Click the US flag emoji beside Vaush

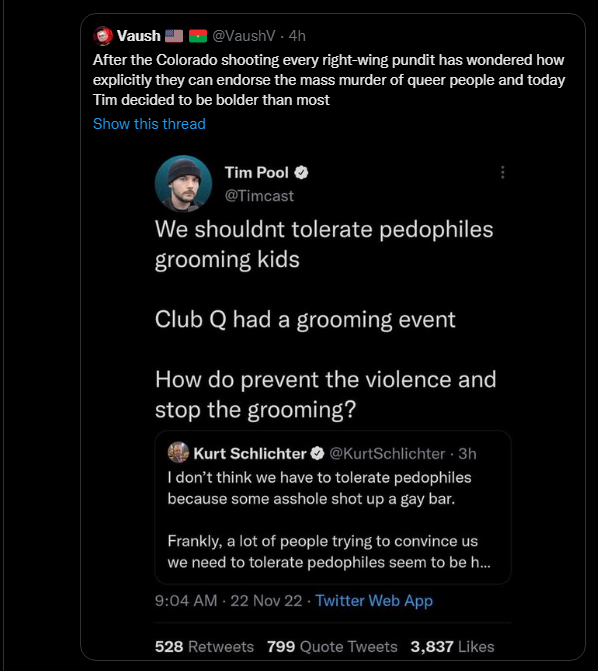point(174,36)
